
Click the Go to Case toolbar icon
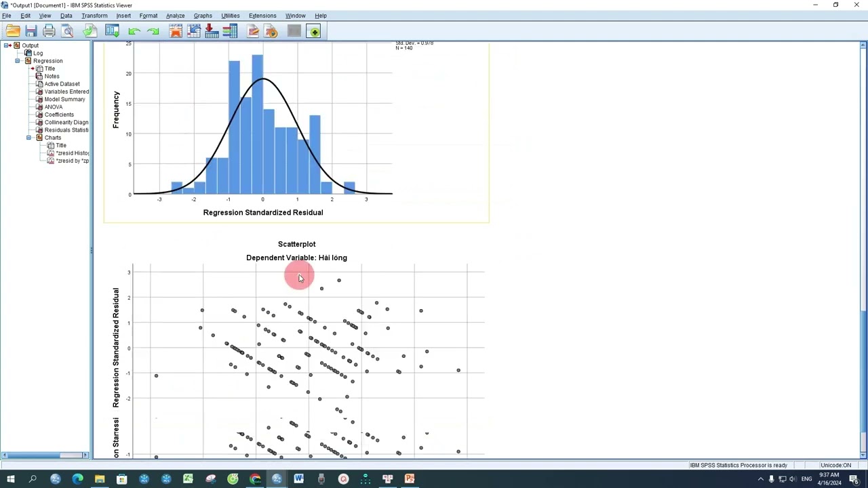(194, 31)
